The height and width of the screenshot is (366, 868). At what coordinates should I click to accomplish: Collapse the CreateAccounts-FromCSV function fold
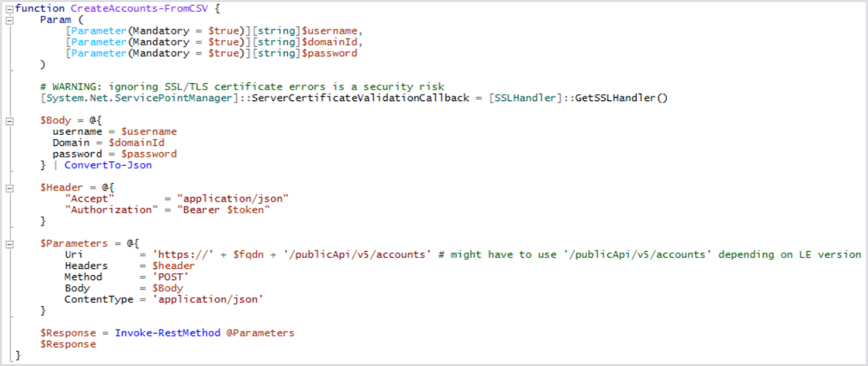tap(9, 9)
